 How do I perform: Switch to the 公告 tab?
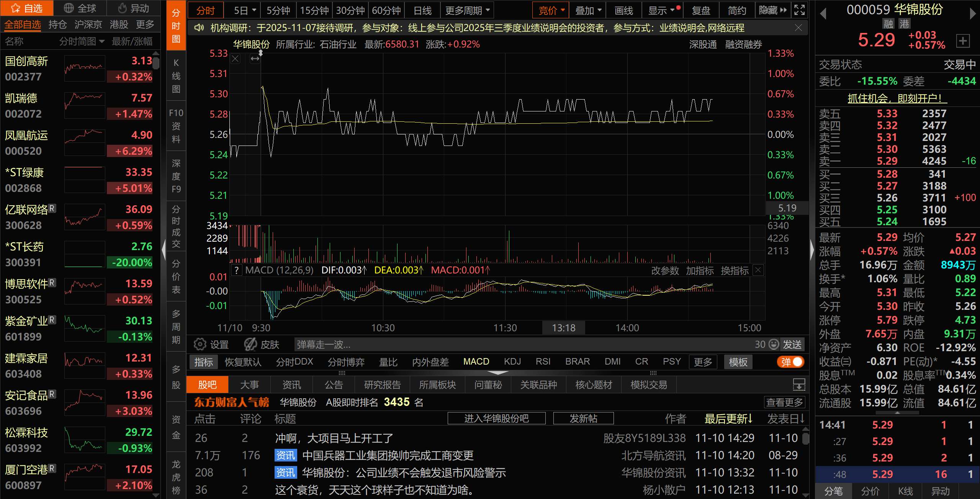pyautogui.click(x=334, y=385)
